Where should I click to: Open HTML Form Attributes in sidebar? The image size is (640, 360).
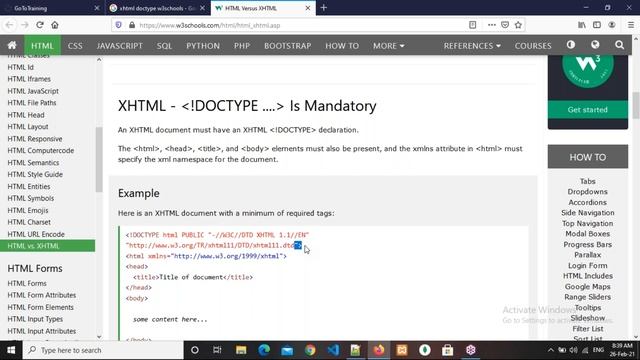(x=42, y=295)
